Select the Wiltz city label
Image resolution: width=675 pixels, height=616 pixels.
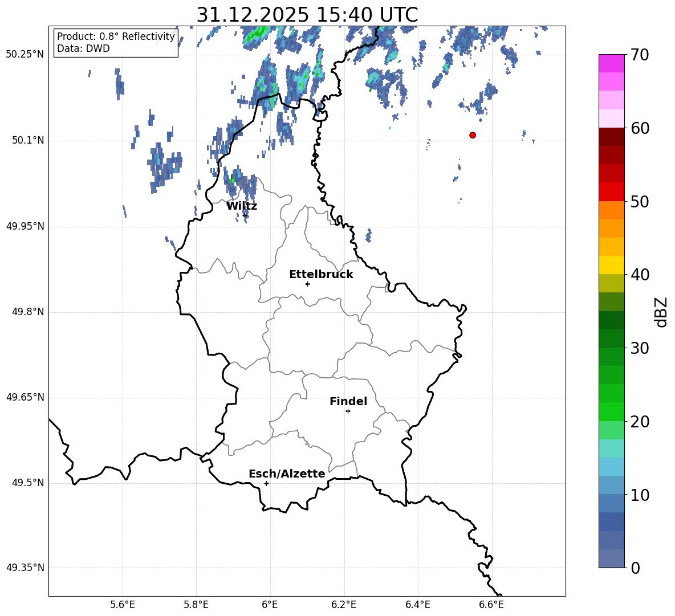(x=242, y=206)
